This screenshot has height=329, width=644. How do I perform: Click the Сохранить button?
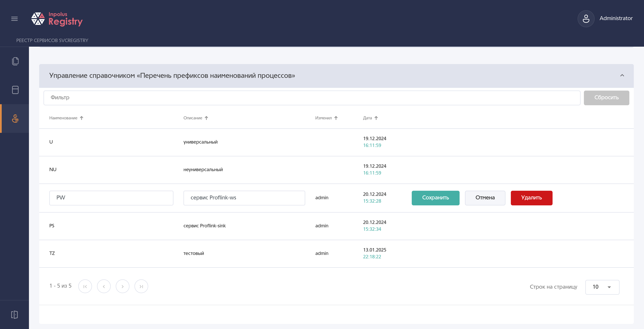pyautogui.click(x=436, y=198)
